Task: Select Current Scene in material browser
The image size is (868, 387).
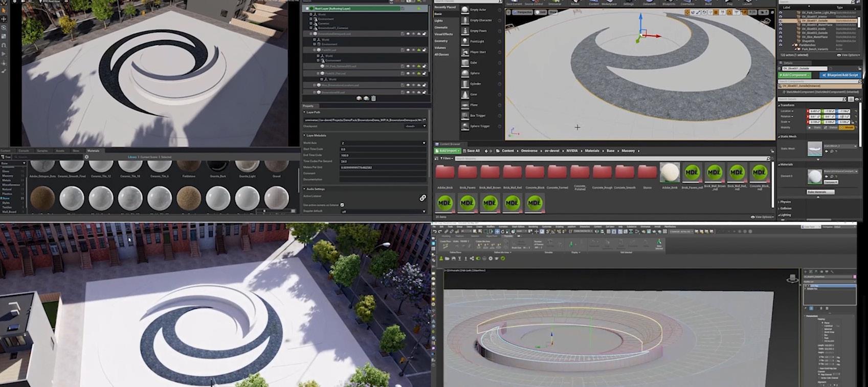Action: (149, 157)
